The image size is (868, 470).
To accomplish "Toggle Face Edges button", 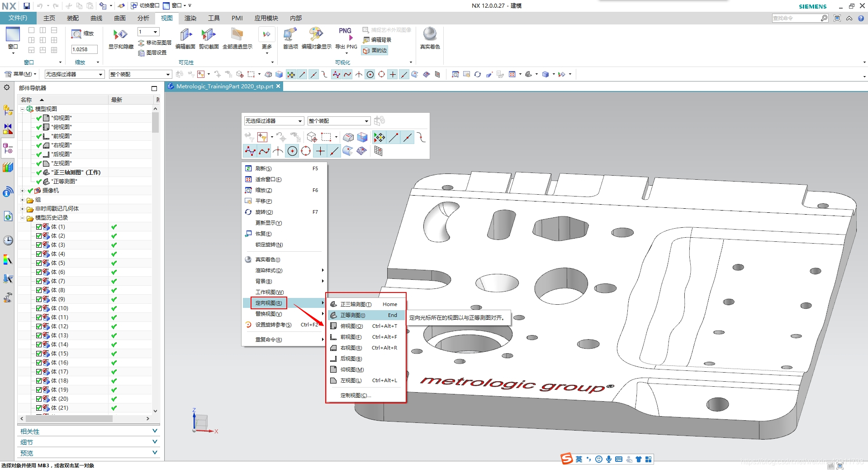I will click(375, 51).
